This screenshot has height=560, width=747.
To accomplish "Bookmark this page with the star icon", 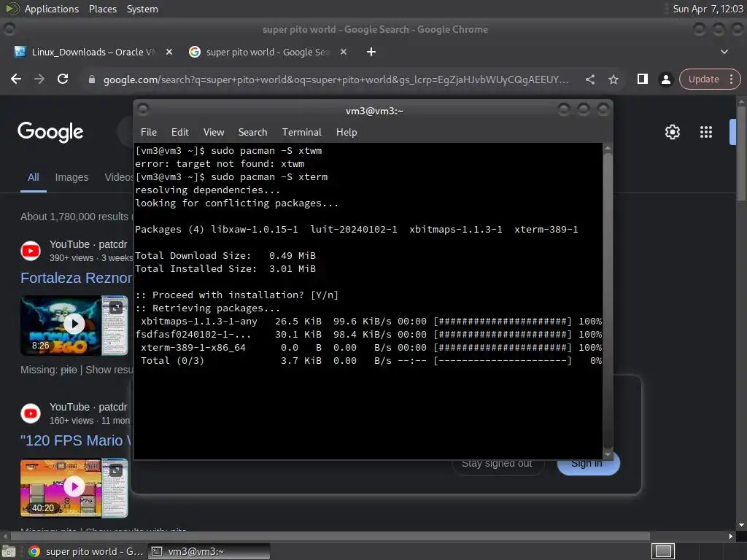I will (614, 79).
